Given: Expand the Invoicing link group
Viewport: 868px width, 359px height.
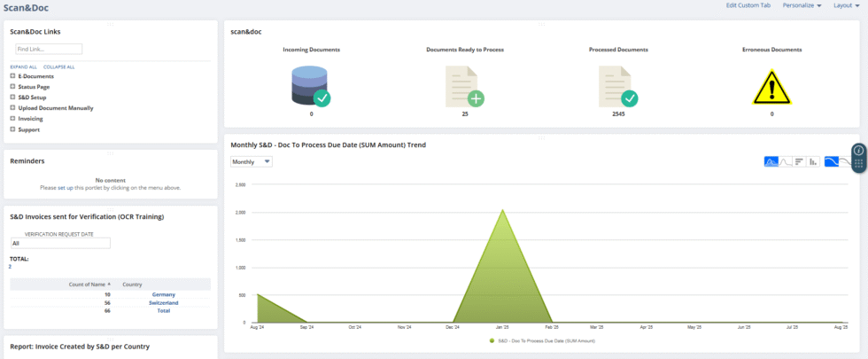Looking at the screenshot, I should (x=12, y=119).
